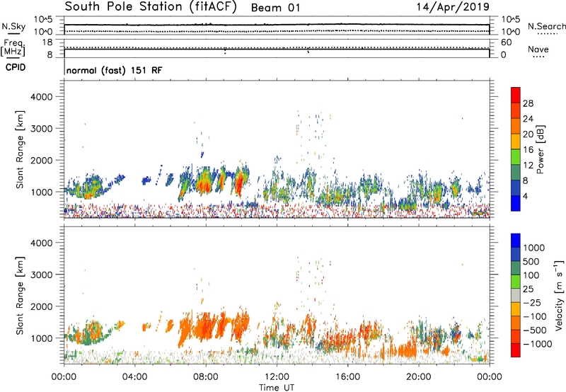Click the '18' frequency axis tick
Image resolution: width=566 pixels, height=392 pixels.
click(47, 42)
